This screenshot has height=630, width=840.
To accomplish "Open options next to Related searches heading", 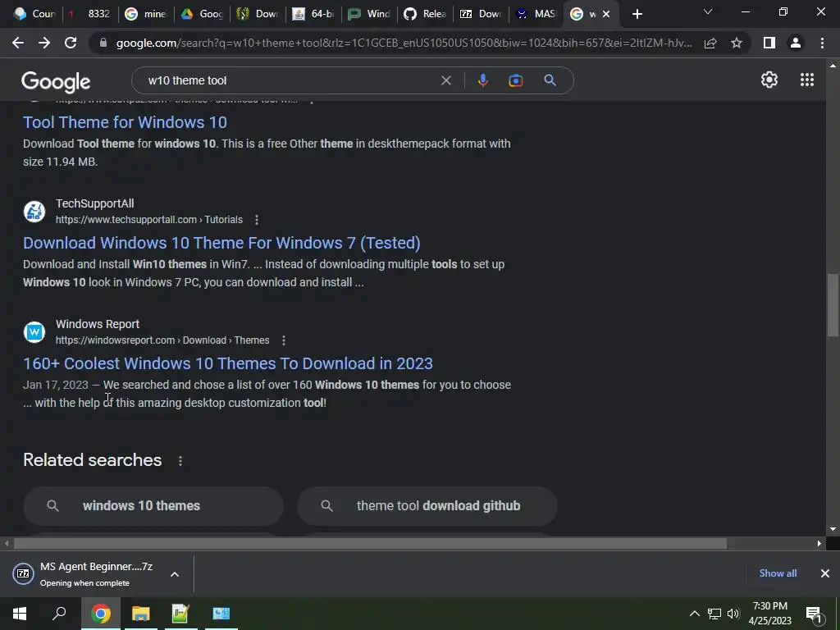I will pos(180,461).
